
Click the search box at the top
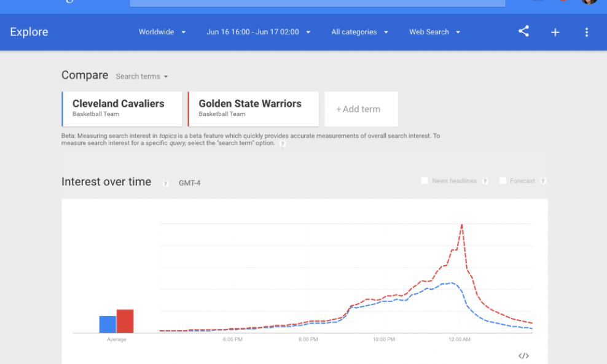click(318, 3)
